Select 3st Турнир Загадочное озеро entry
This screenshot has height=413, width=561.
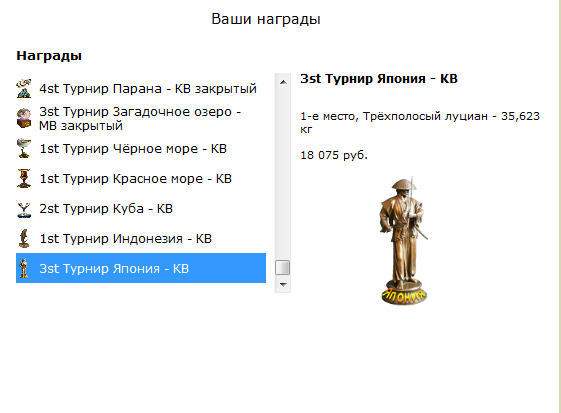(x=141, y=118)
